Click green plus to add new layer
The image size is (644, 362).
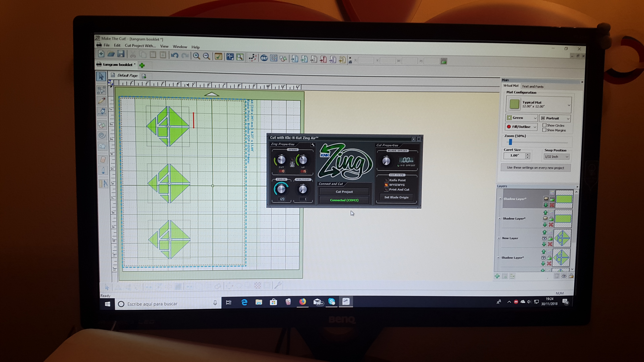coord(497,276)
